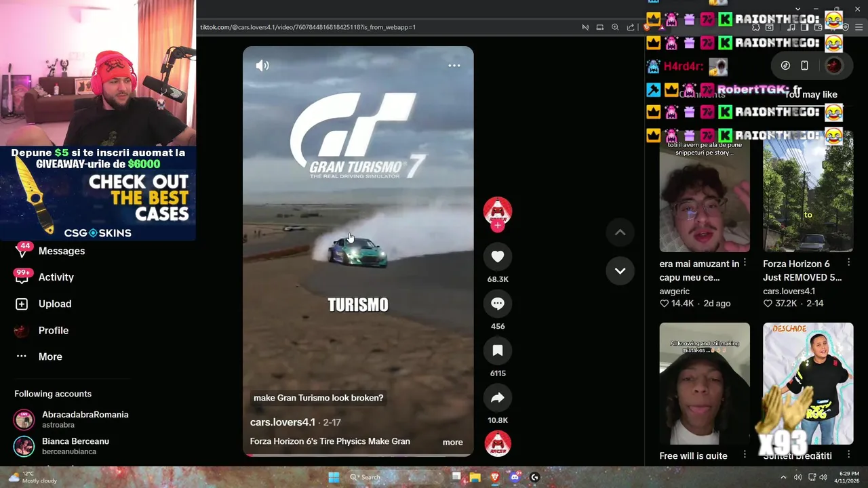Open cars.lovers4.1 avatar beside the video

pyautogui.click(x=497, y=211)
